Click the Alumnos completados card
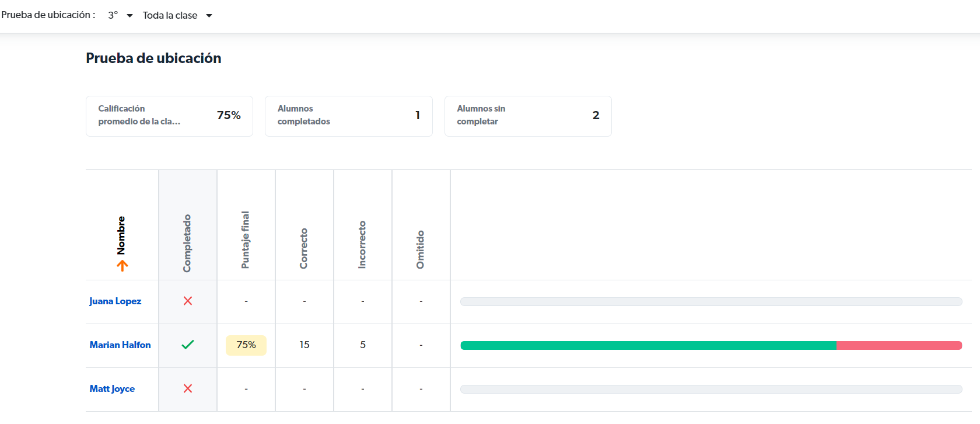Viewport: 980px width, 424px height. point(349,116)
